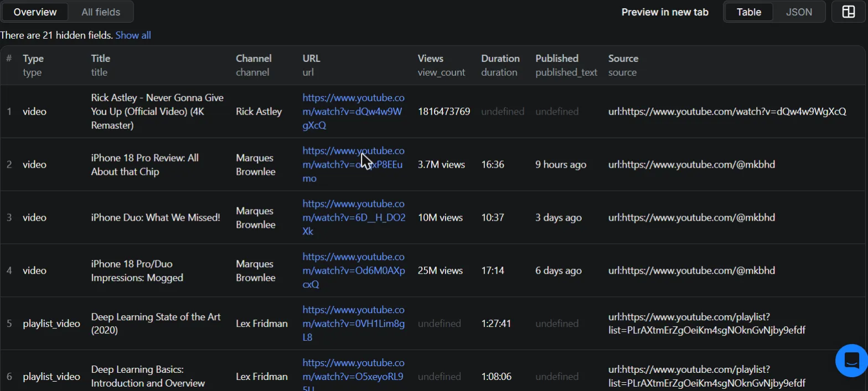This screenshot has height=391, width=868.
Task: Open the Mogged Impressions video URL link
Action: 353,271
